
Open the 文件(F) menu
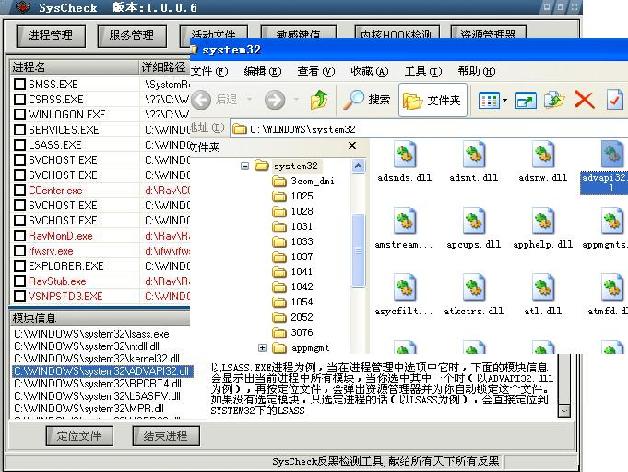pos(209,72)
